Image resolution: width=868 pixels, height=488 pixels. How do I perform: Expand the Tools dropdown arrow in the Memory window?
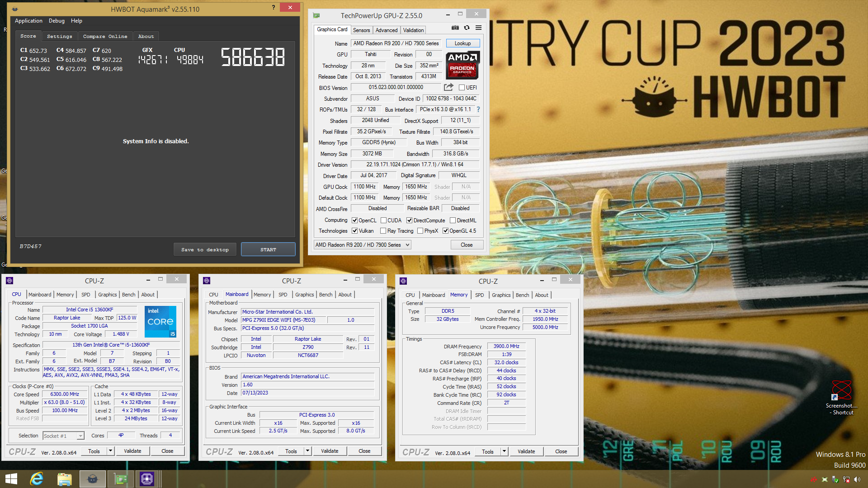(x=504, y=451)
